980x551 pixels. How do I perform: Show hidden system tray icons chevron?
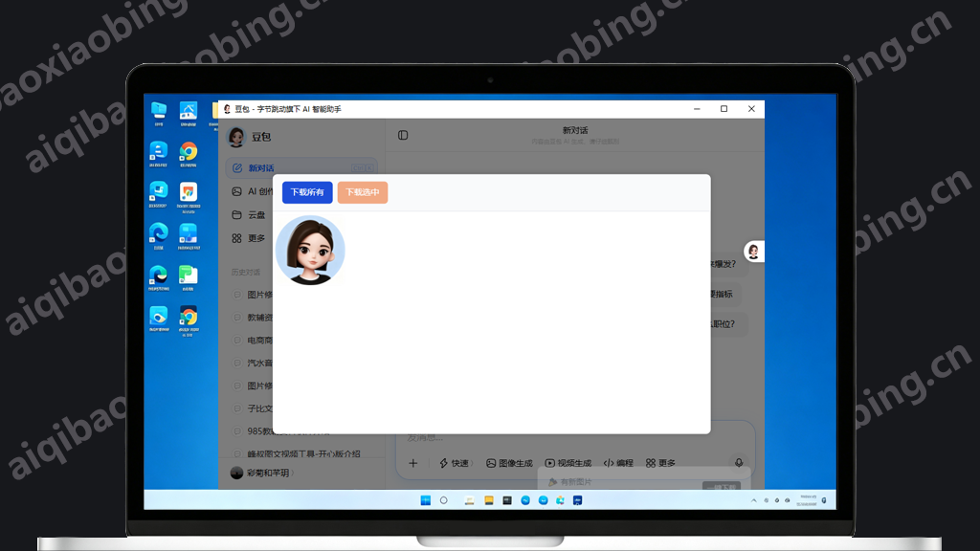754,500
